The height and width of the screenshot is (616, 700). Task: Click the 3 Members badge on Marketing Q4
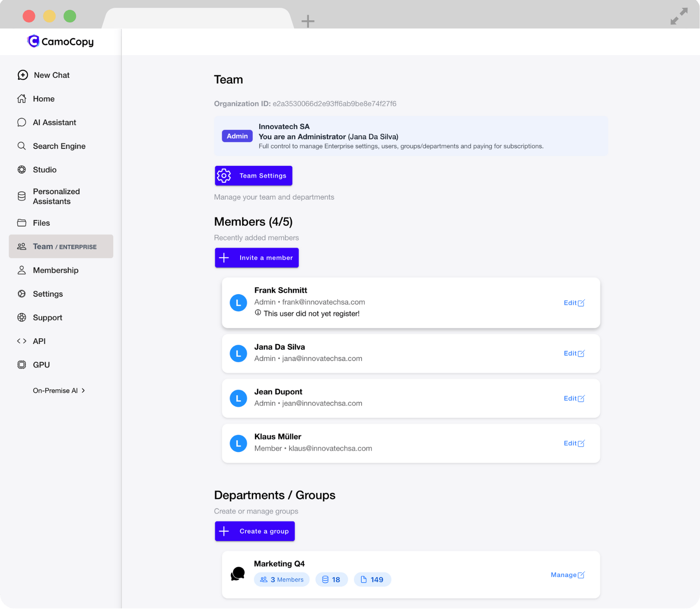pos(282,579)
